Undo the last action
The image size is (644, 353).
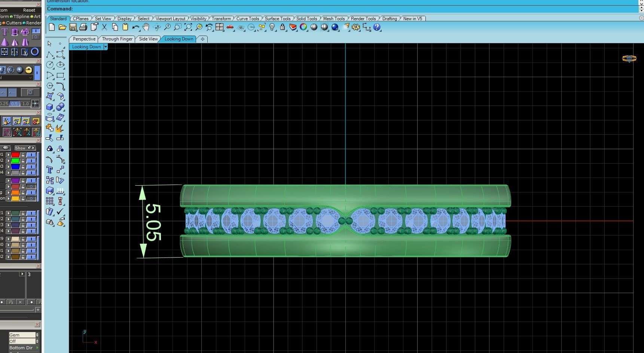[135, 27]
